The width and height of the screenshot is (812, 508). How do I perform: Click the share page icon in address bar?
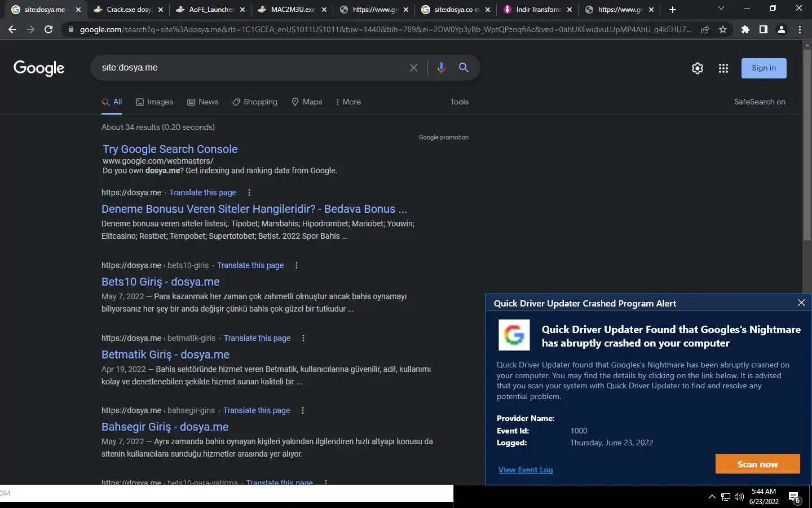(x=705, y=29)
